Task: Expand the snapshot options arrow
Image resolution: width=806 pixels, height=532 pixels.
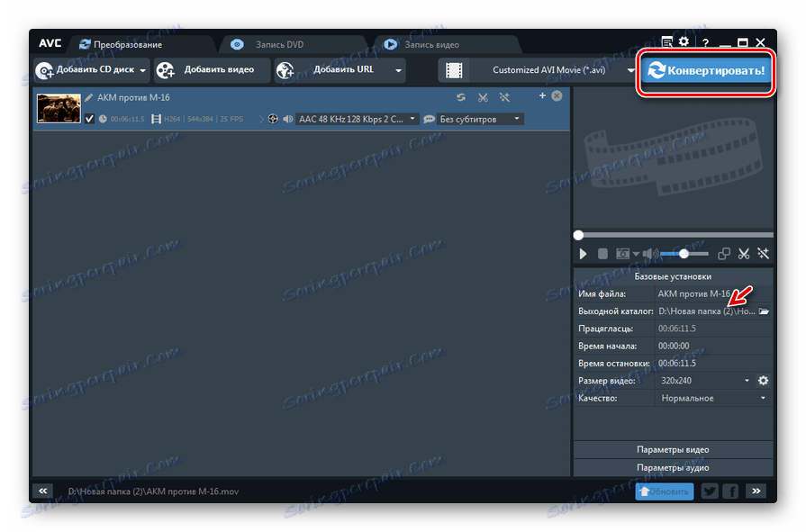Action: coord(636,254)
